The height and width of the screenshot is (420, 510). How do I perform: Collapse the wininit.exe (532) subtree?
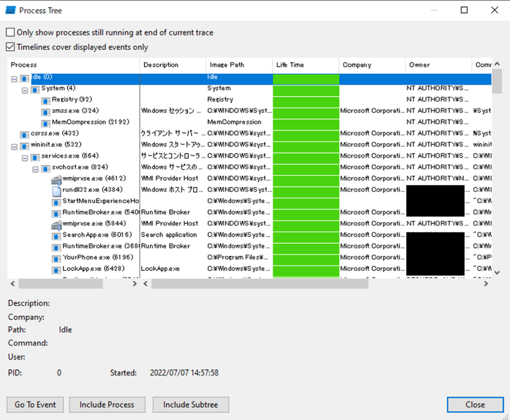click(x=14, y=145)
